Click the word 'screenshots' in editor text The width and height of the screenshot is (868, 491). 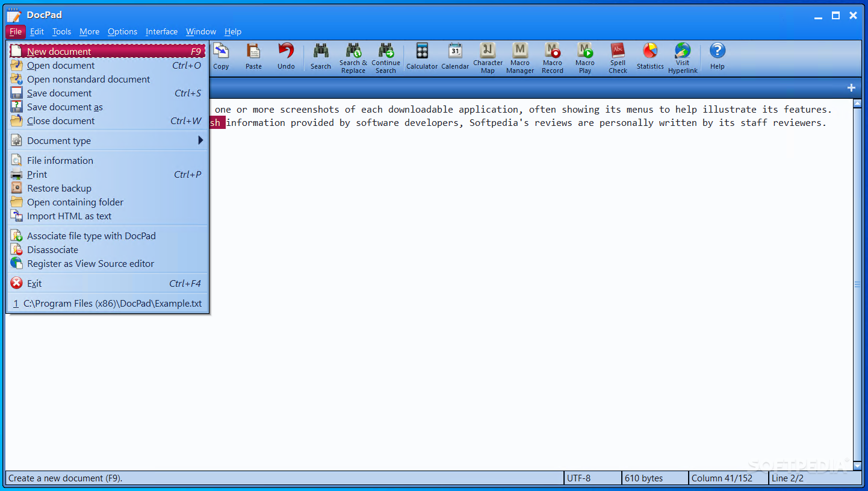coord(309,110)
